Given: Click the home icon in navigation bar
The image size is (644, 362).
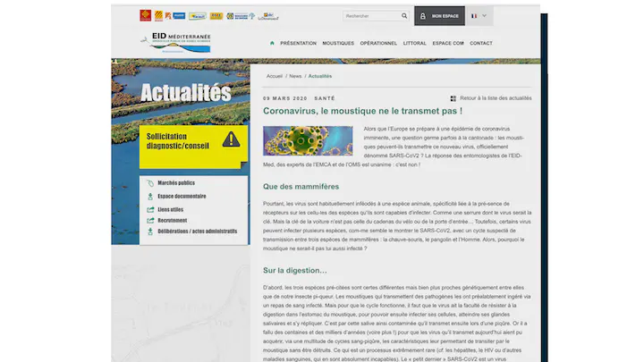Looking at the screenshot, I should 272,43.
